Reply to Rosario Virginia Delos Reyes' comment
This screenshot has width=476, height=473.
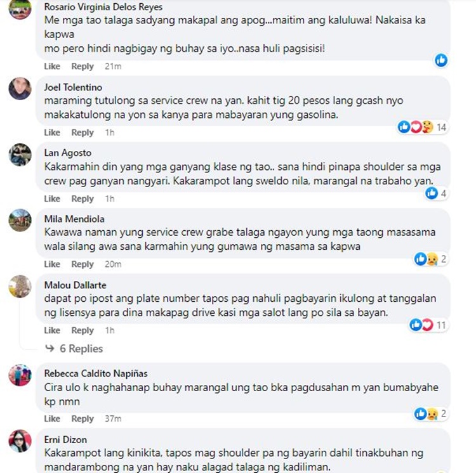click(x=83, y=66)
